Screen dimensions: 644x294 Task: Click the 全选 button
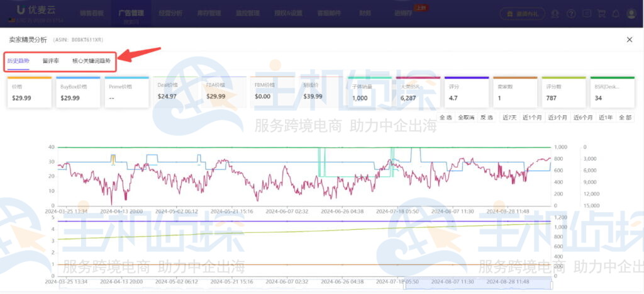[x=445, y=118]
